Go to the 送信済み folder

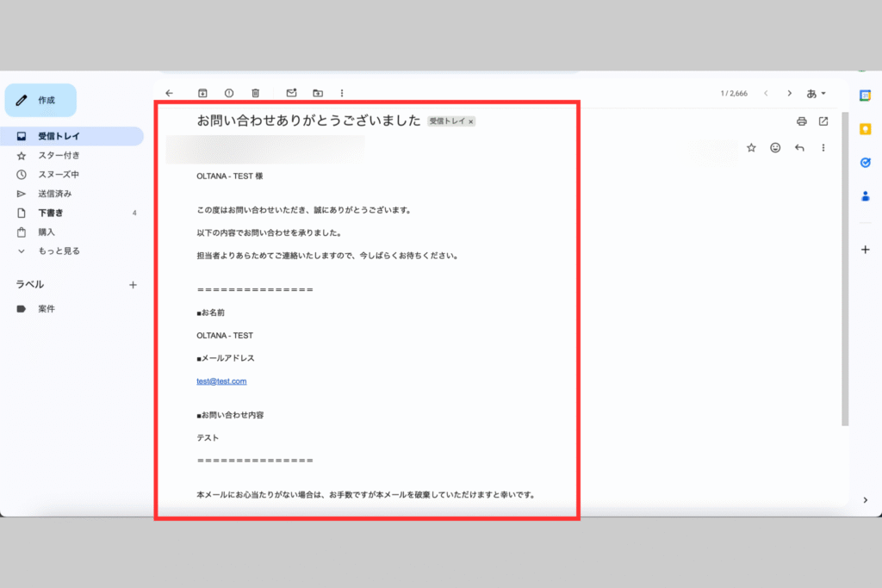pyautogui.click(x=55, y=194)
